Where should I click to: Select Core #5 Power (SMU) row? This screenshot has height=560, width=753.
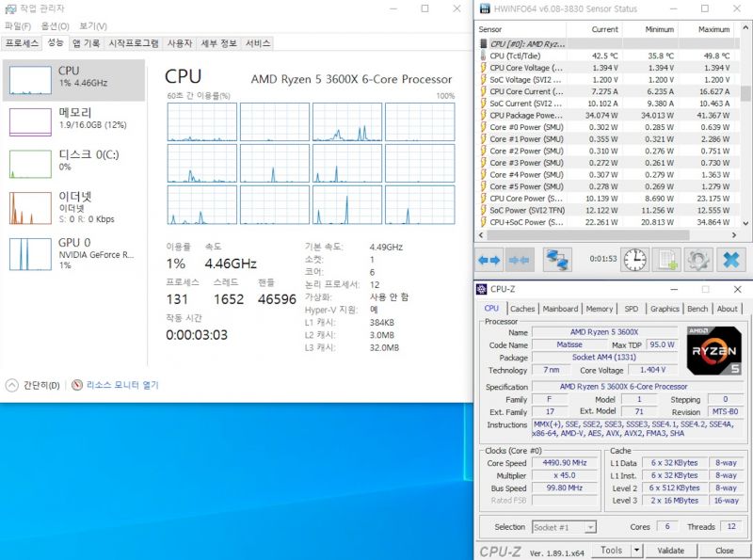pos(607,186)
